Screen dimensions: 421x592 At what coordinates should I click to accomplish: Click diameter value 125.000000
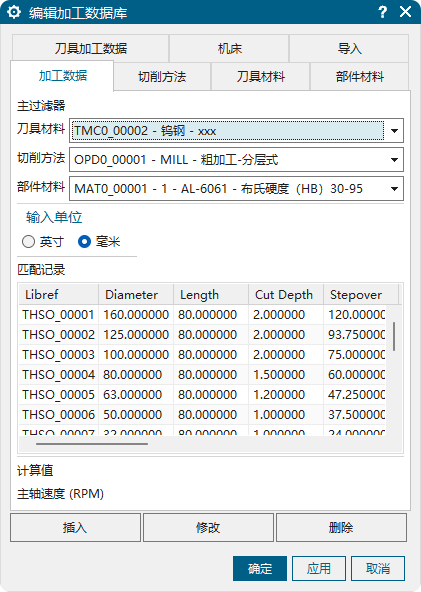[136, 335]
